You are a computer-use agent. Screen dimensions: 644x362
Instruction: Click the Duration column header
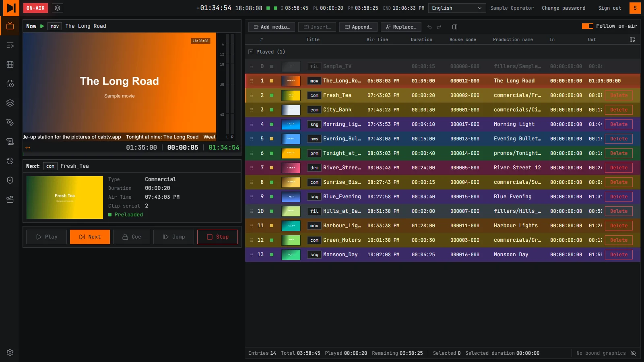click(x=421, y=39)
